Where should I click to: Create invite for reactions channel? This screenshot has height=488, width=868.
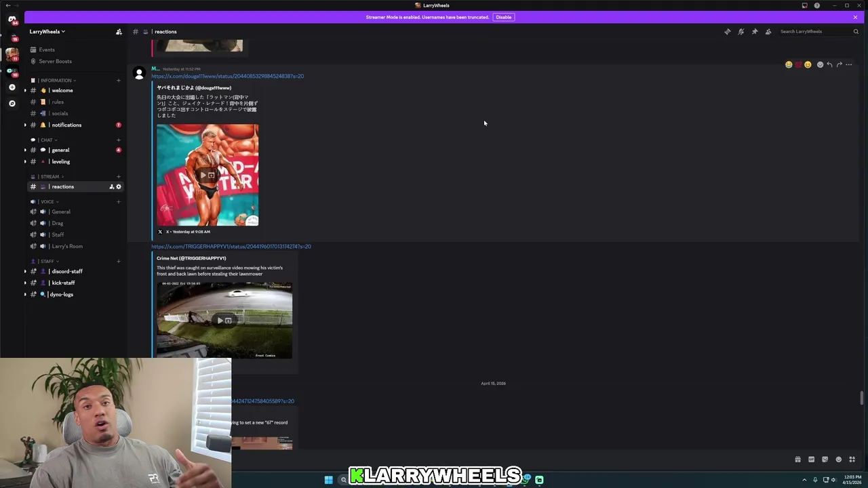[111, 187]
